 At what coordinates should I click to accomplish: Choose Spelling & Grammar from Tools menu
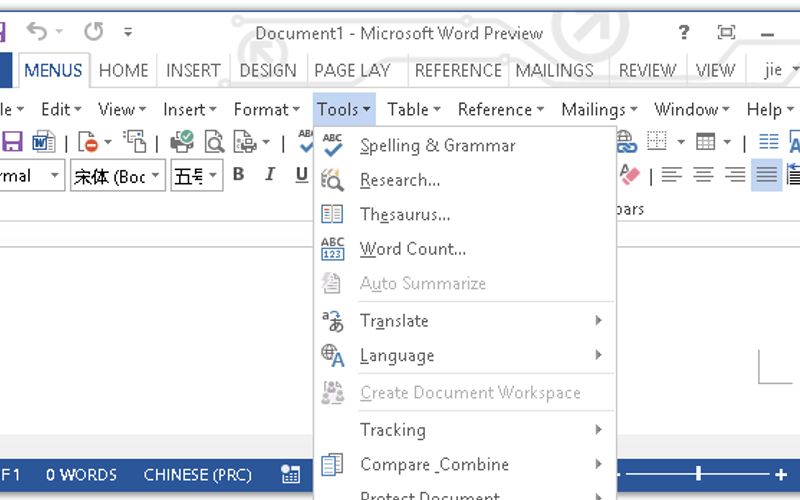465,145
